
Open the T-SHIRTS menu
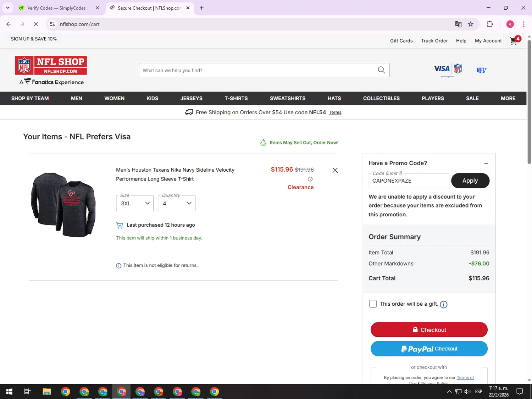pos(236,98)
